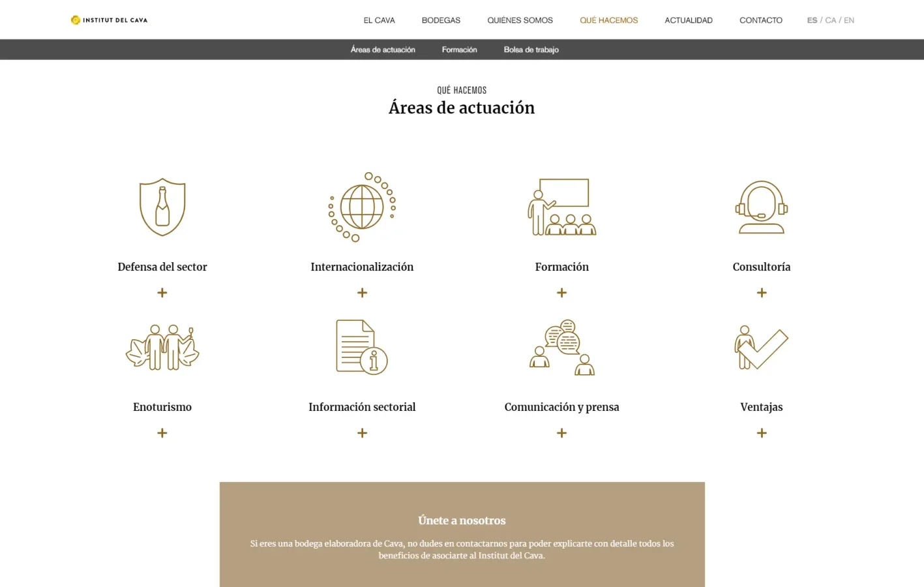This screenshot has height=587, width=924.
Task: Click the checkmark person icon for Ventajas
Action: [761, 347]
